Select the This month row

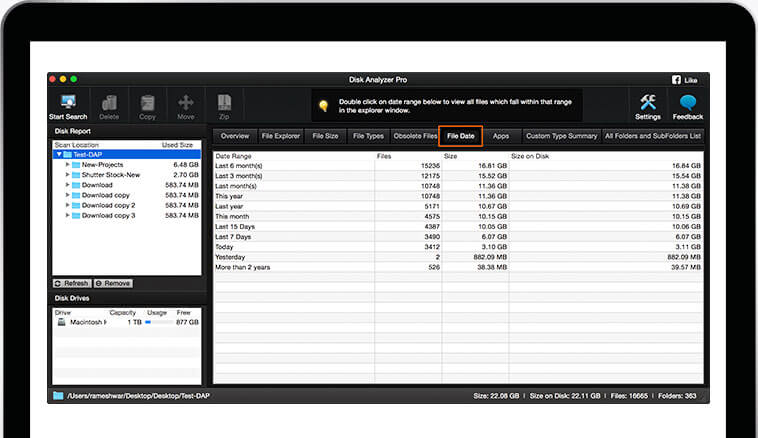[458, 217]
